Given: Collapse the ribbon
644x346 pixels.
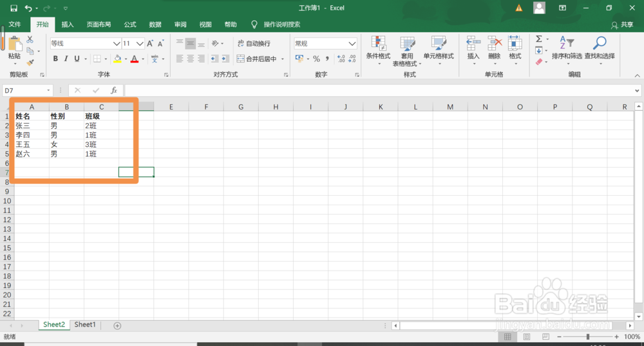Looking at the screenshot, I should point(637,75).
